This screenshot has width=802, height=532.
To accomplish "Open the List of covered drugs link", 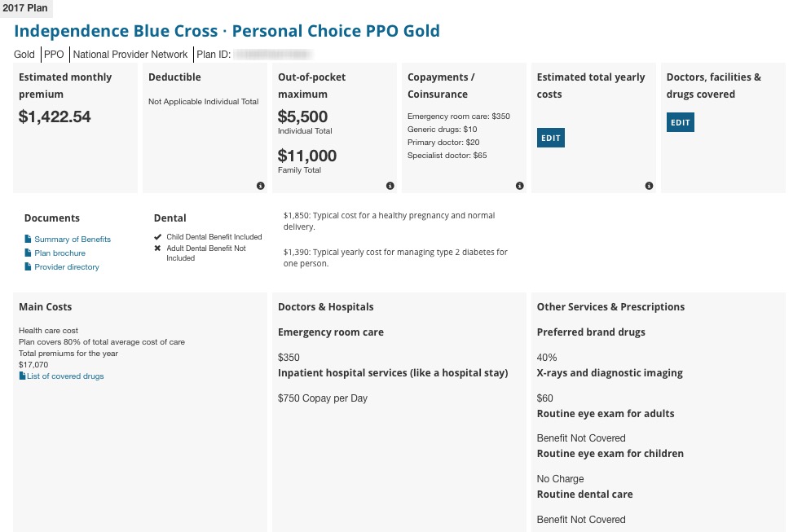I will pos(65,376).
